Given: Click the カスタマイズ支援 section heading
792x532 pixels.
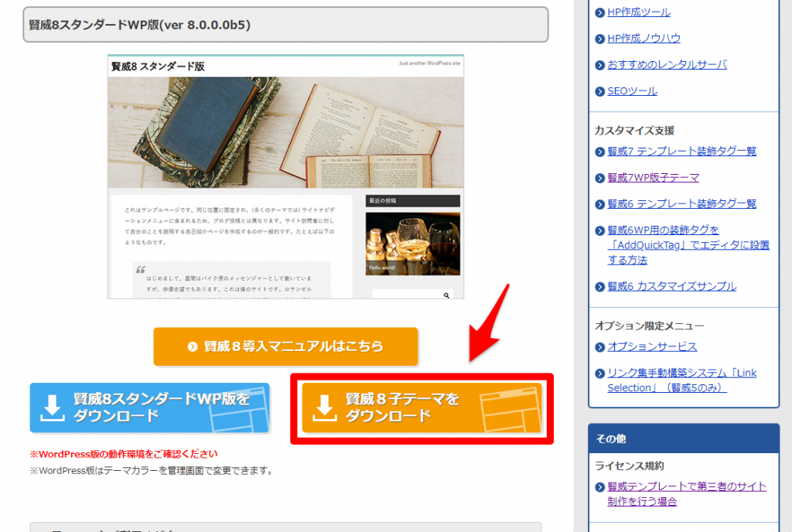Looking at the screenshot, I should [634, 130].
